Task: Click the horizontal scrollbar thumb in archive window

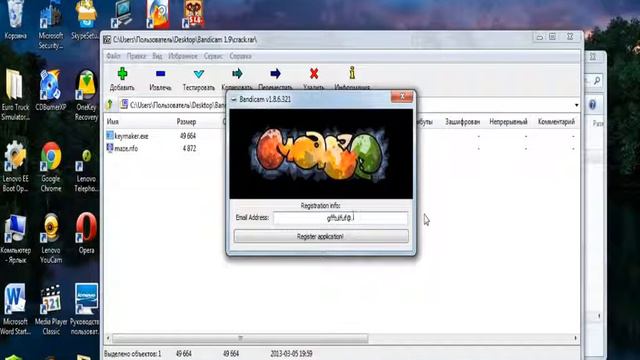Action: tap(240, 338)
